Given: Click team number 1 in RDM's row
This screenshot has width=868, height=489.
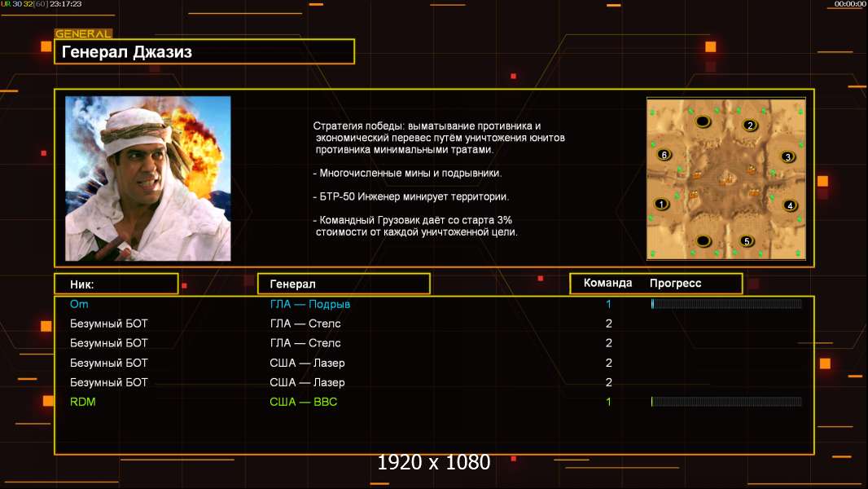Looking at the screenshot, I should (x=608, y=402).
